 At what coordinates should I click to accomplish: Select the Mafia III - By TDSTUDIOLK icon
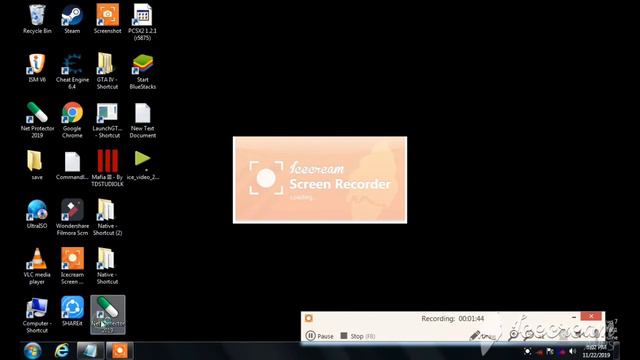107,168
